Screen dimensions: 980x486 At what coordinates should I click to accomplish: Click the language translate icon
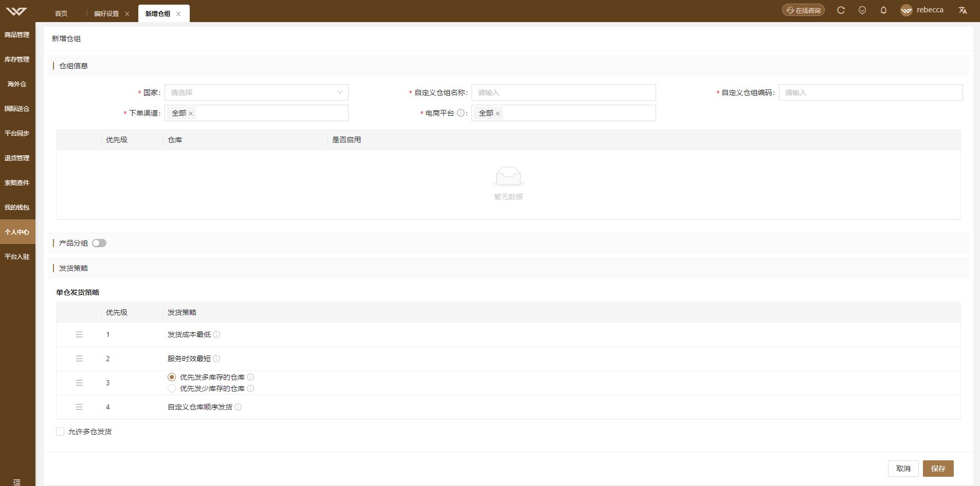pos(963,10)
